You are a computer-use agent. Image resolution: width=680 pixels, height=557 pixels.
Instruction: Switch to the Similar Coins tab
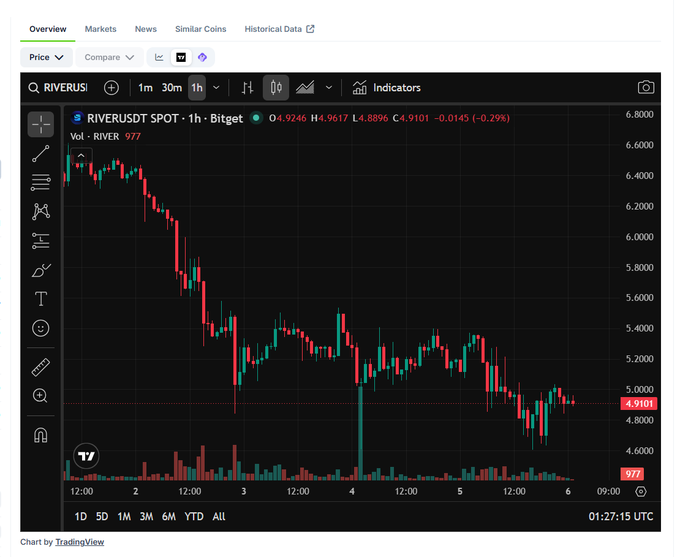click(x=201, y=29)
